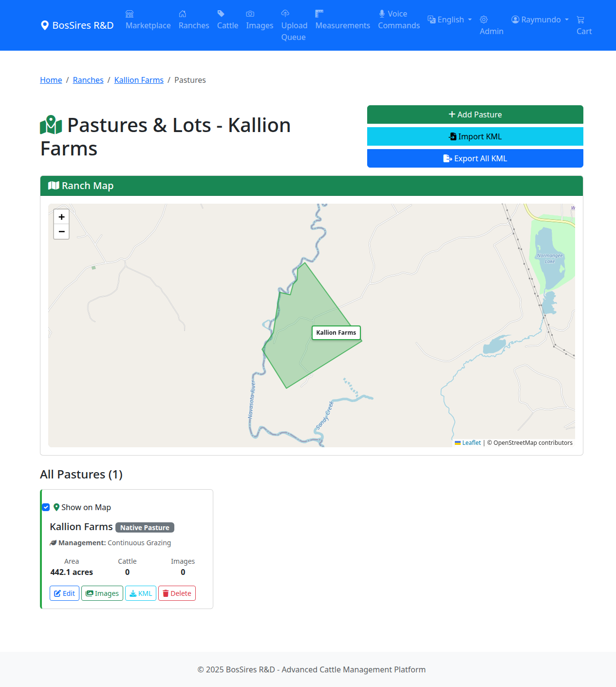Toggle the Native Pasture badge
This screenshot has height=687, width=616.
point(145,527)
